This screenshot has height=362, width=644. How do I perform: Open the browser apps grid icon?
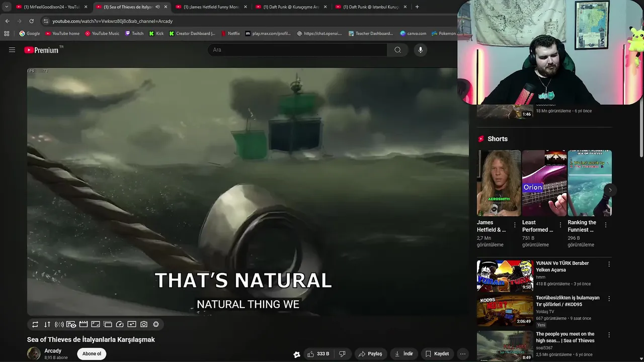[x=7, y=34]
